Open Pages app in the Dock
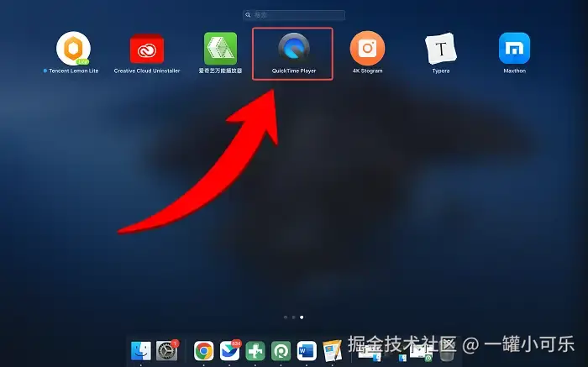The height and width of the screenshot is (367, 588). 333,351
